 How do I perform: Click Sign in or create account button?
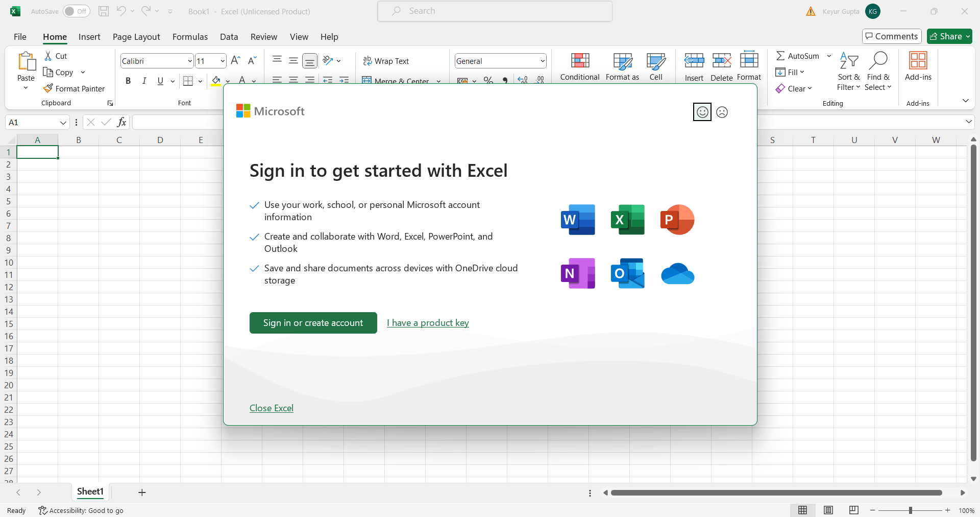313,323
